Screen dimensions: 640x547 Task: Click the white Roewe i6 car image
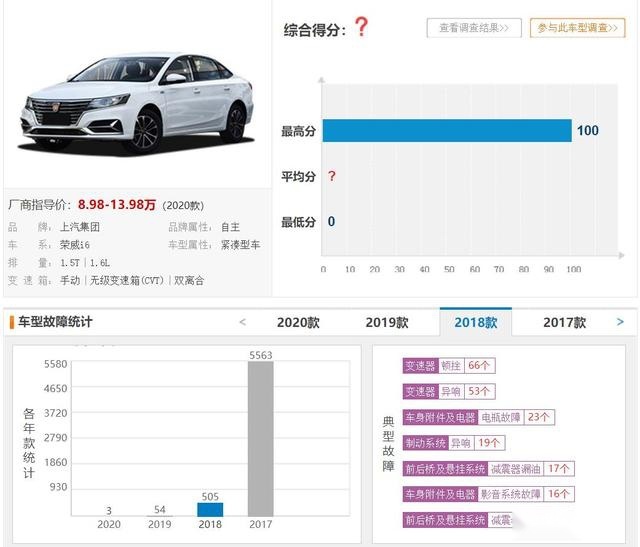137,102
